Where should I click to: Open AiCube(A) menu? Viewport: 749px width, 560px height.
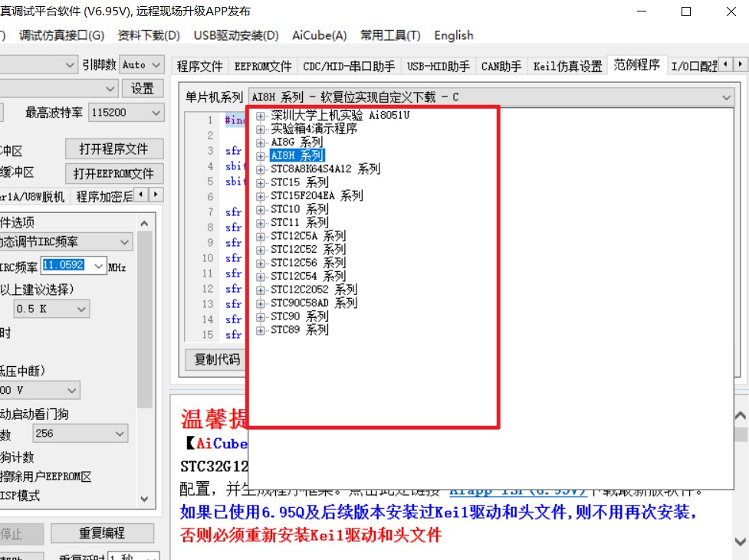[319, 35]
